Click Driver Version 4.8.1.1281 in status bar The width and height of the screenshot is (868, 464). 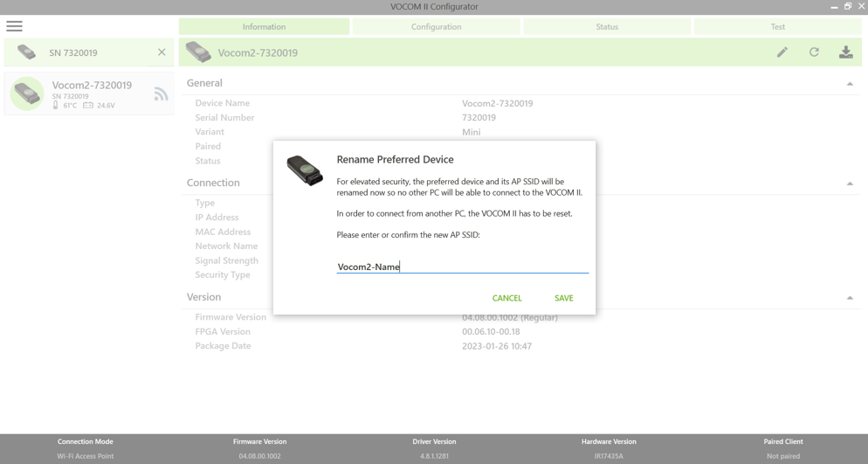point(434,456)
